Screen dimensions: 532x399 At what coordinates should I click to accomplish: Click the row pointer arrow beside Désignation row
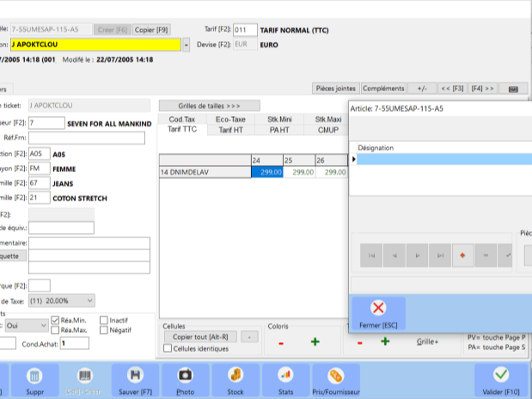pos(353,159)
